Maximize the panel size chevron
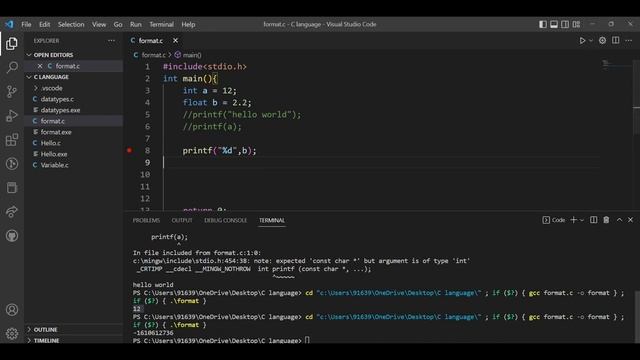640x360 pixels. [x=619, y=220]
